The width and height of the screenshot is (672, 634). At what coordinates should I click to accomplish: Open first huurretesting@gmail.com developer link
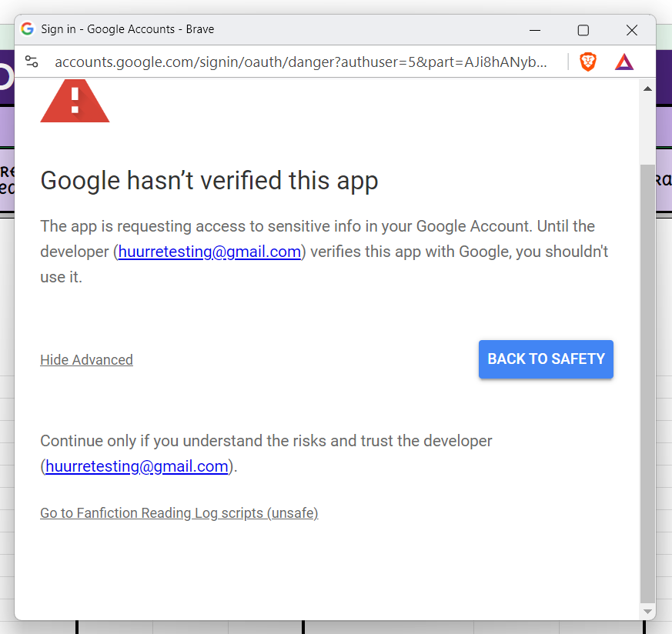209,252
